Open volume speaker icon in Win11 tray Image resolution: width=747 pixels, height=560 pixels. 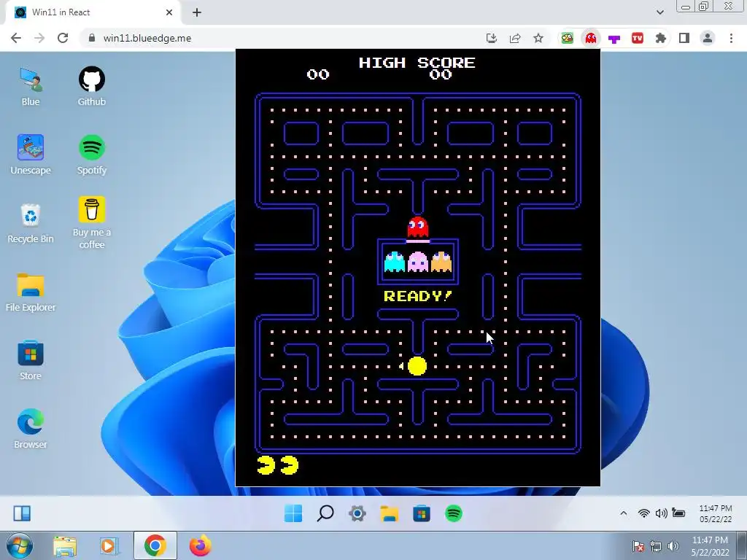[x=661, y=513]
